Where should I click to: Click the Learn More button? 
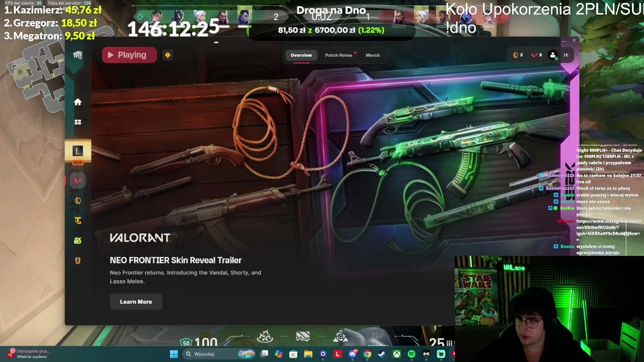[136, 302]
